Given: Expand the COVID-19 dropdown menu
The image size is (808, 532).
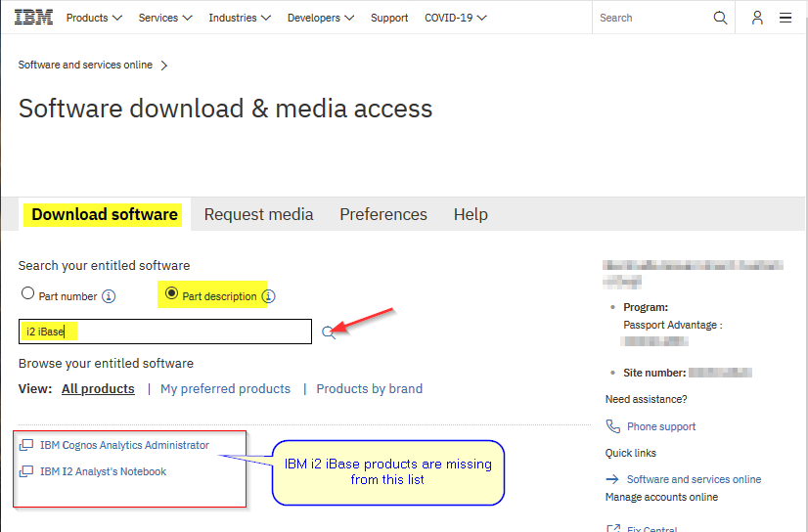Looking at the screenshot, I should coord(456,18).
